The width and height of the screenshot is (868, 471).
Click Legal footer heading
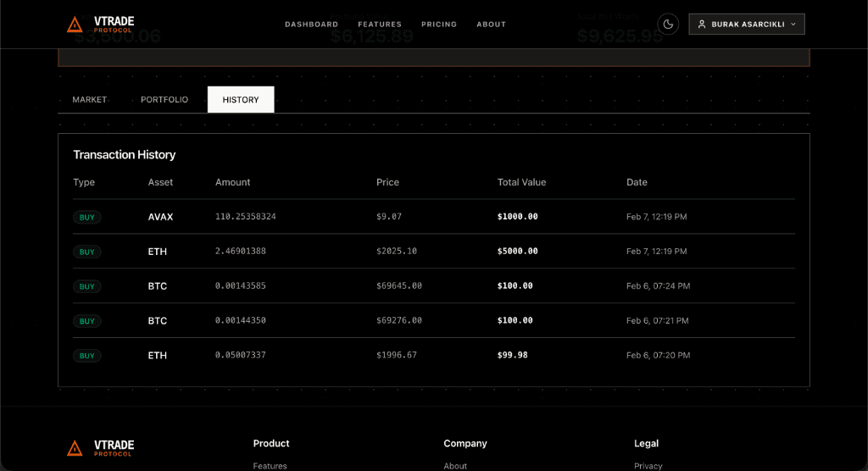[x=646, y=443]
